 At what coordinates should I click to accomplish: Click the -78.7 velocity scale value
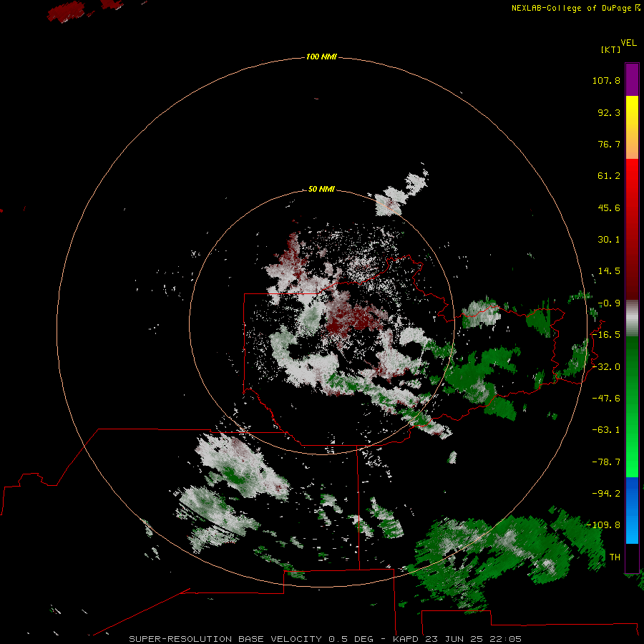coord(606,462)
